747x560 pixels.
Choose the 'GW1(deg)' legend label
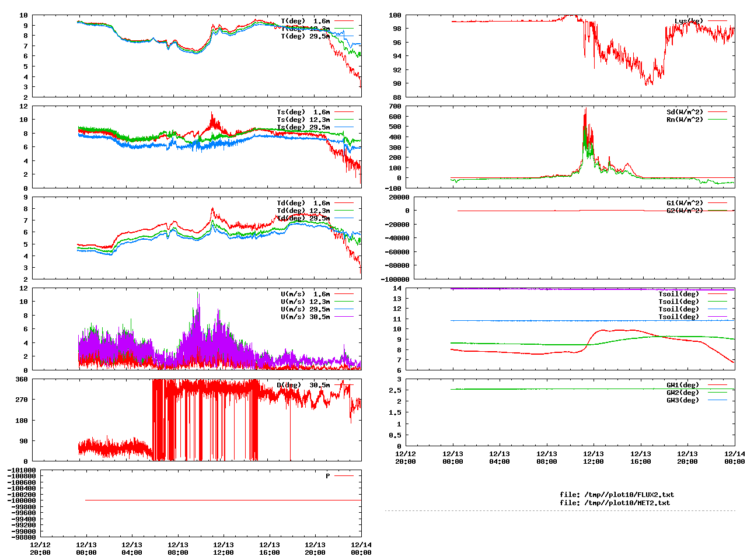[683, 385]
